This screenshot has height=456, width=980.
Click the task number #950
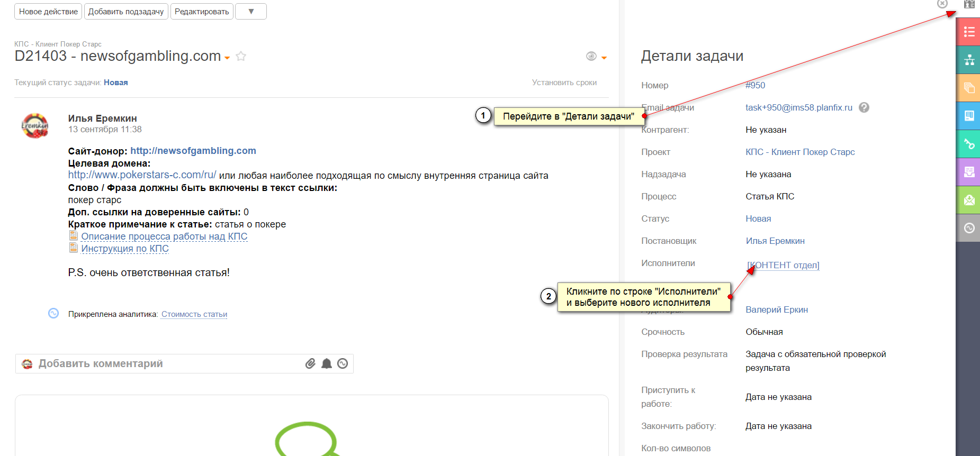[755, 85]
